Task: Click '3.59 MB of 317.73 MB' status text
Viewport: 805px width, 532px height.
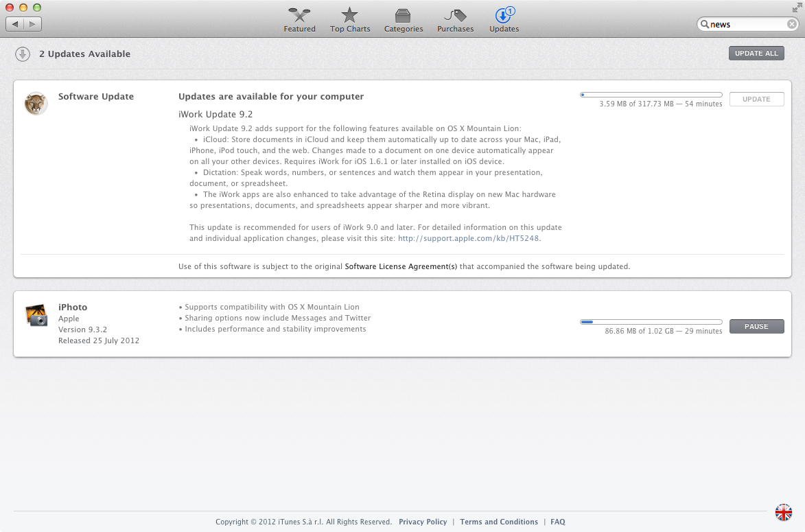Action: point(637,104)
